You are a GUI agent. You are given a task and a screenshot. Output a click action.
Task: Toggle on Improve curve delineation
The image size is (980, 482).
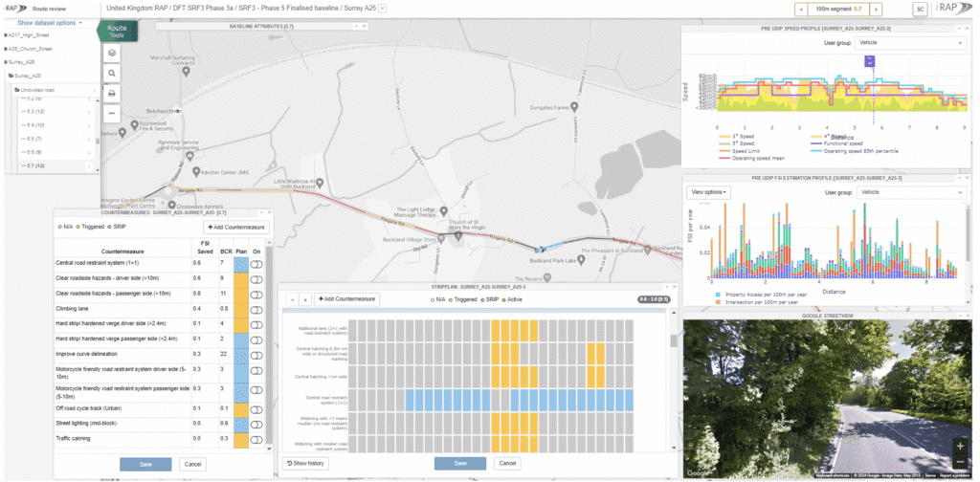(x=256, y=355)
